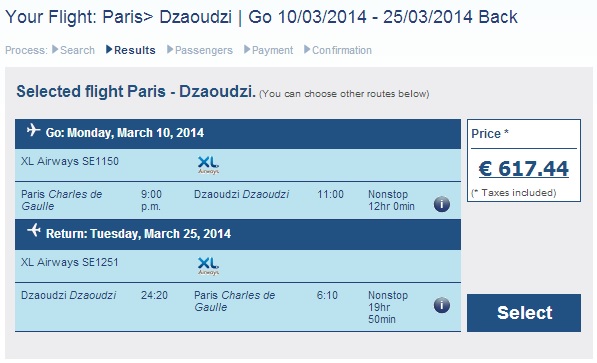The height and width of the screenshot is (363, 597).
Task: Click the Nonstop 12hr 0min duration text
Action: click(391, 200)
